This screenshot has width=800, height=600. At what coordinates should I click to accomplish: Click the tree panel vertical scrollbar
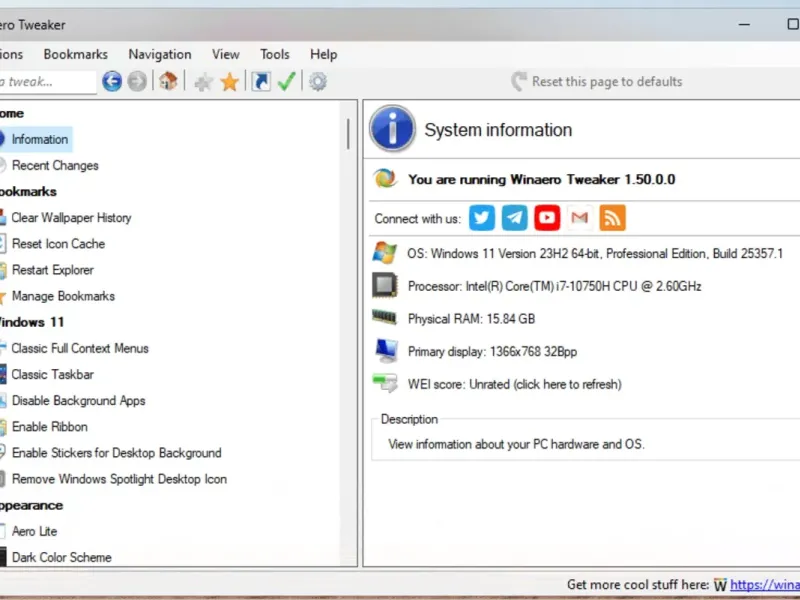click(348, 134)
